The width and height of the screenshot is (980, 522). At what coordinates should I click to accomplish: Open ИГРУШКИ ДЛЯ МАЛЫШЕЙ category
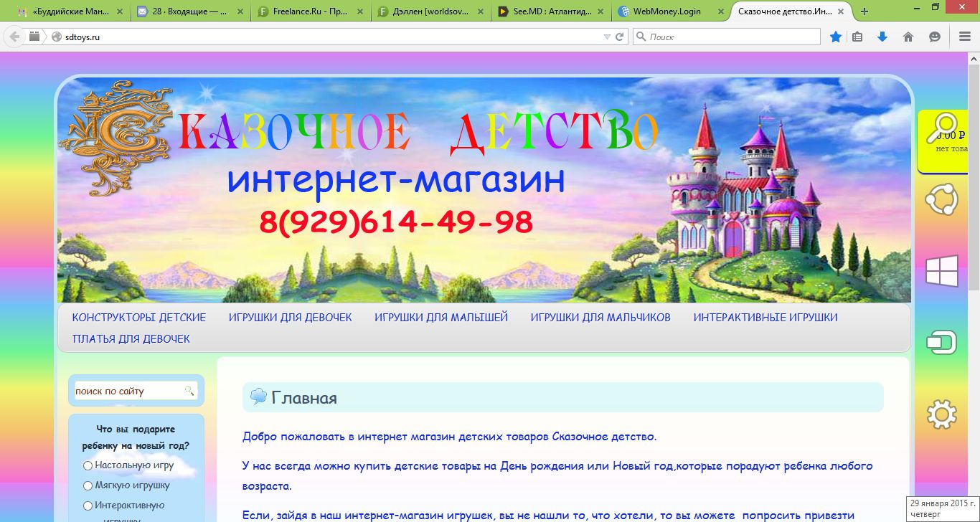click(x=441, y=317)
